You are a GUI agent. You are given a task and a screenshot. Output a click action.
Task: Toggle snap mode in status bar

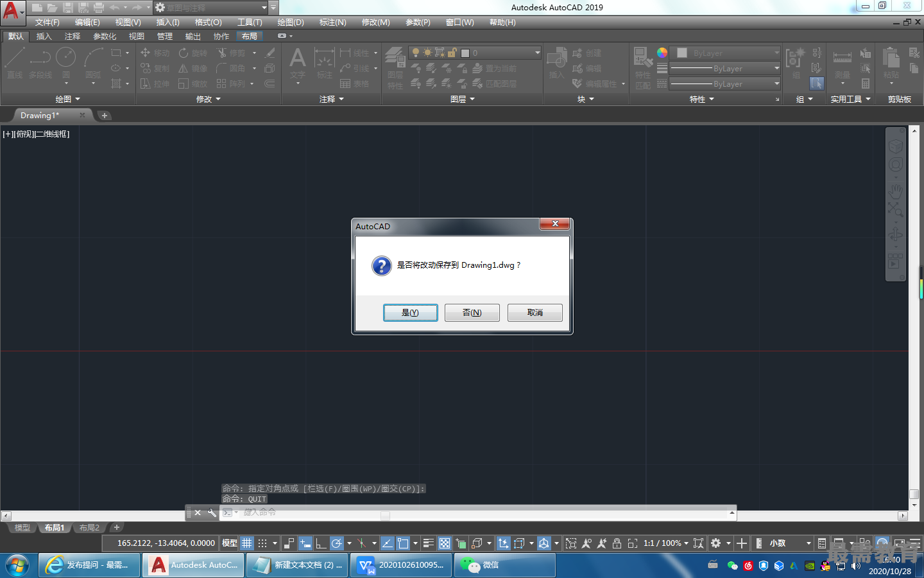click(x=262, y=543)
